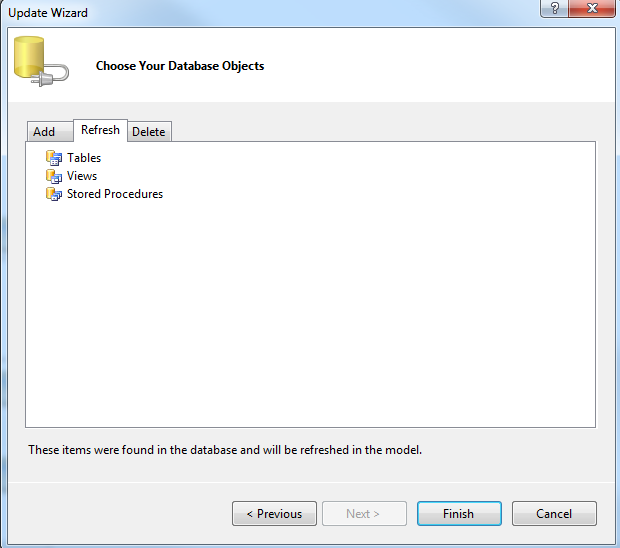Select the Stored Procedures tree node label
This screenshot has height=548, width=620.
pyautogui.click(x=115, y=194)
